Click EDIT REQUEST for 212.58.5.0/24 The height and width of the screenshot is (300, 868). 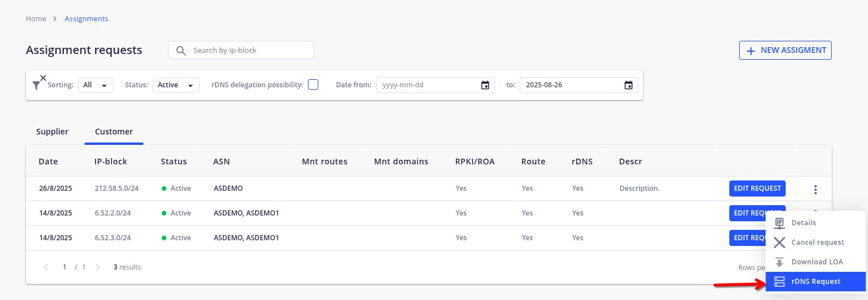[757, 189]
